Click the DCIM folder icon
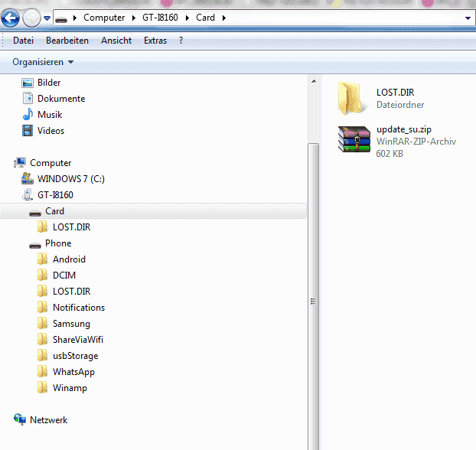Viewport: 476px width, 450px height. coord(43,275)
